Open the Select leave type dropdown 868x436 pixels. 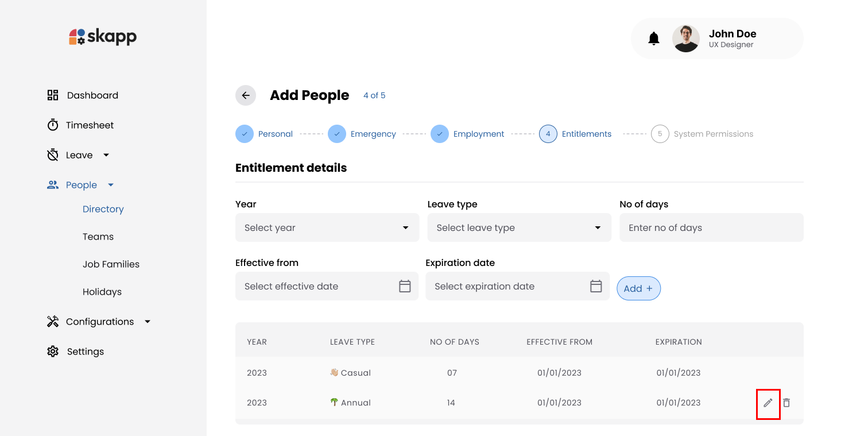click(x=518, y=227)
